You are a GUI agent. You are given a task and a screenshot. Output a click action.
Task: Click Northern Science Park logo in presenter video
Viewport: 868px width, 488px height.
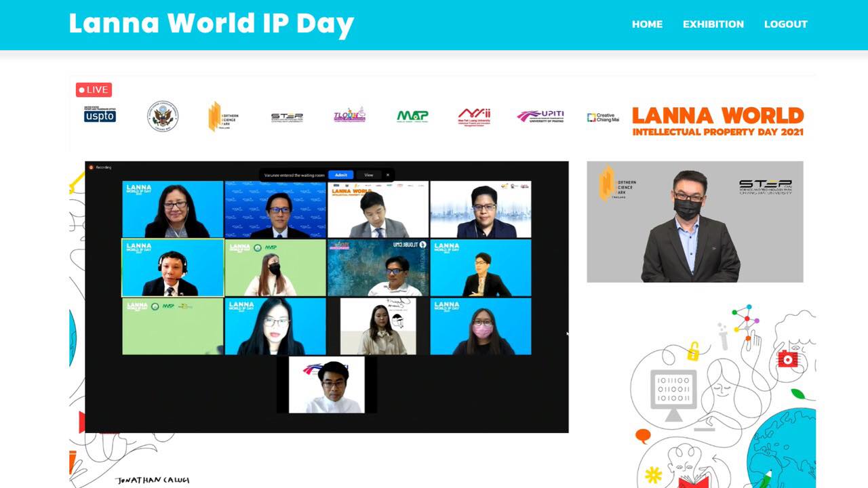point(617,184)
